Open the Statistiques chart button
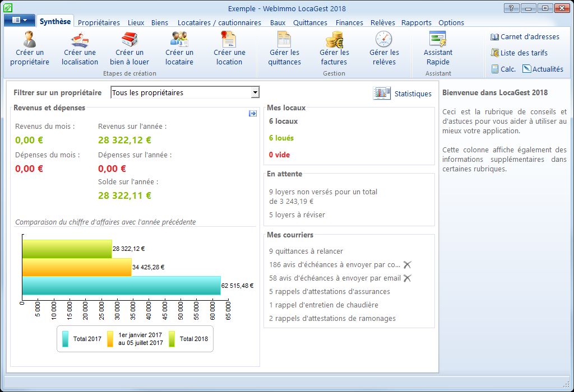 382,94
